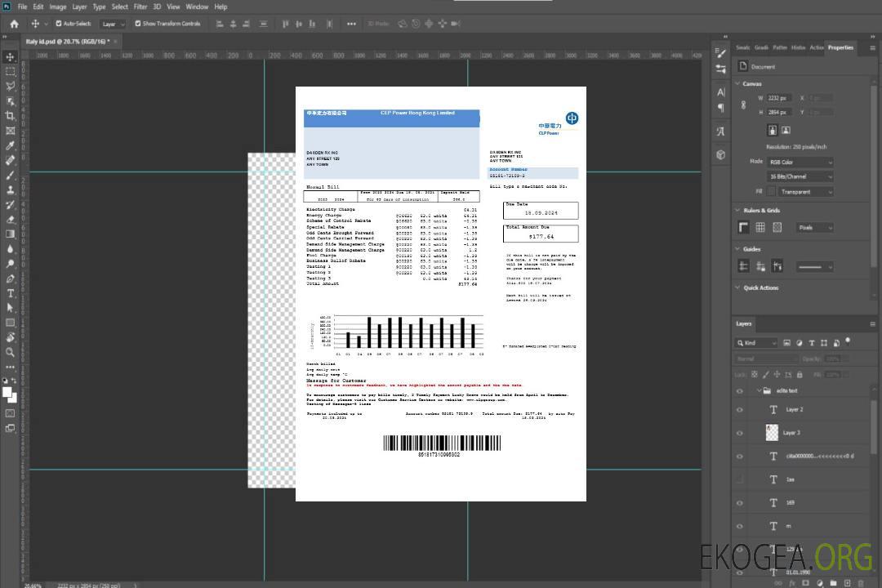Edit the canvas width field

[780, 98]
